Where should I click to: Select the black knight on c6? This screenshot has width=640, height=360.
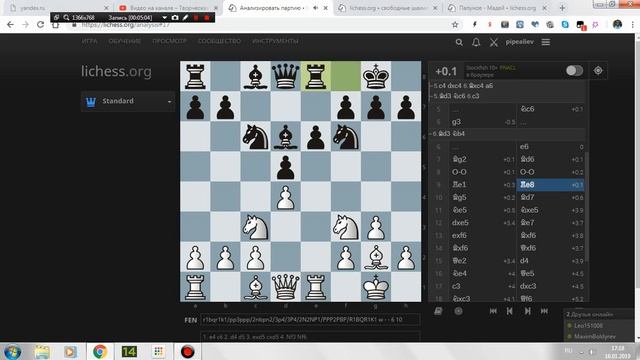(x=255, y=137)
